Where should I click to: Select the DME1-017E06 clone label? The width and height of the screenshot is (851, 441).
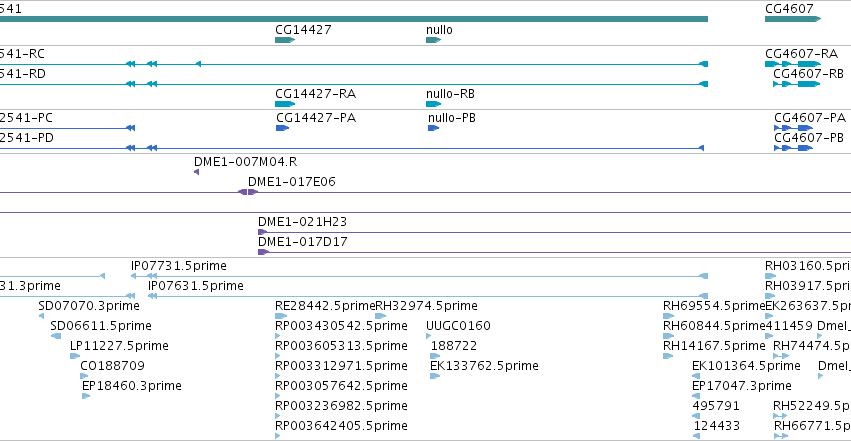tap(291, 182)
